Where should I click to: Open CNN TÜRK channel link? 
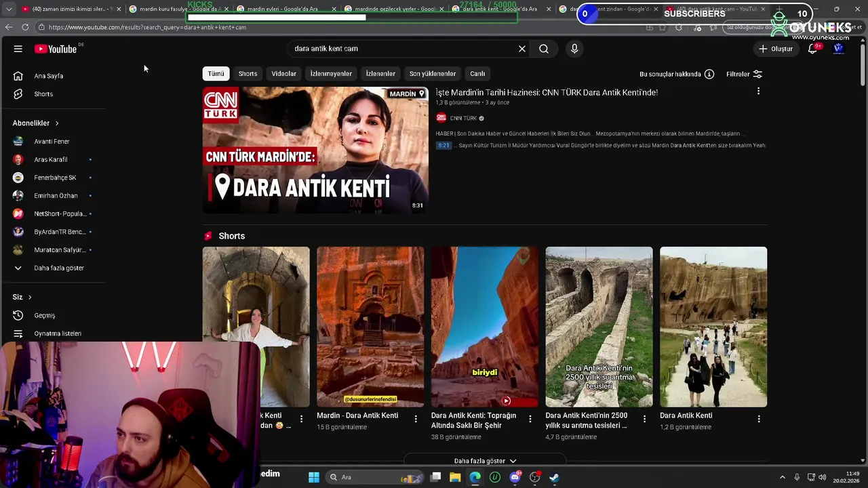pos(463,118)
